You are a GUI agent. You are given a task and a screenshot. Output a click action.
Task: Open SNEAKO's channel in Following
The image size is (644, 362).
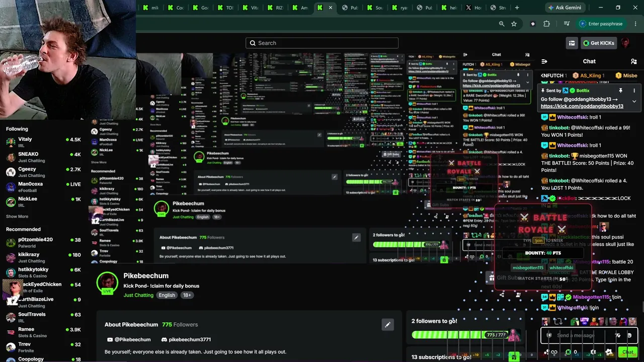[43, 157]
